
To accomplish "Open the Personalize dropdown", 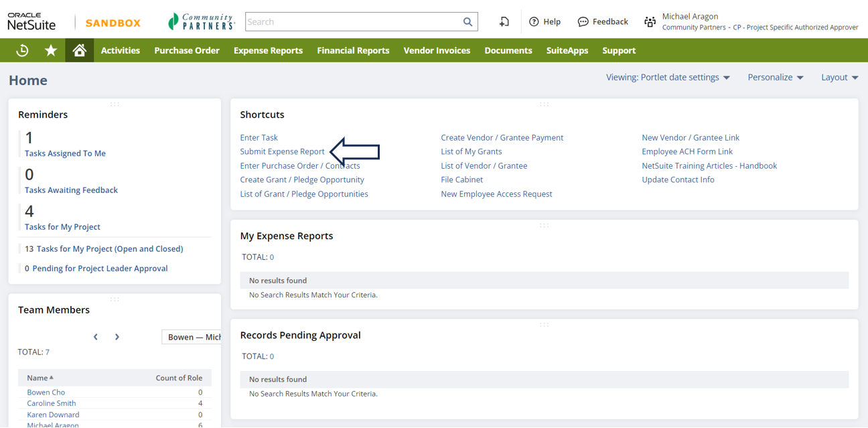I will [x=775, y=78].
